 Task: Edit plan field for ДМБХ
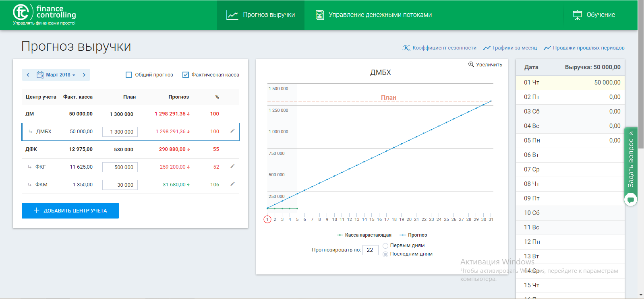(x=120, y=132)
